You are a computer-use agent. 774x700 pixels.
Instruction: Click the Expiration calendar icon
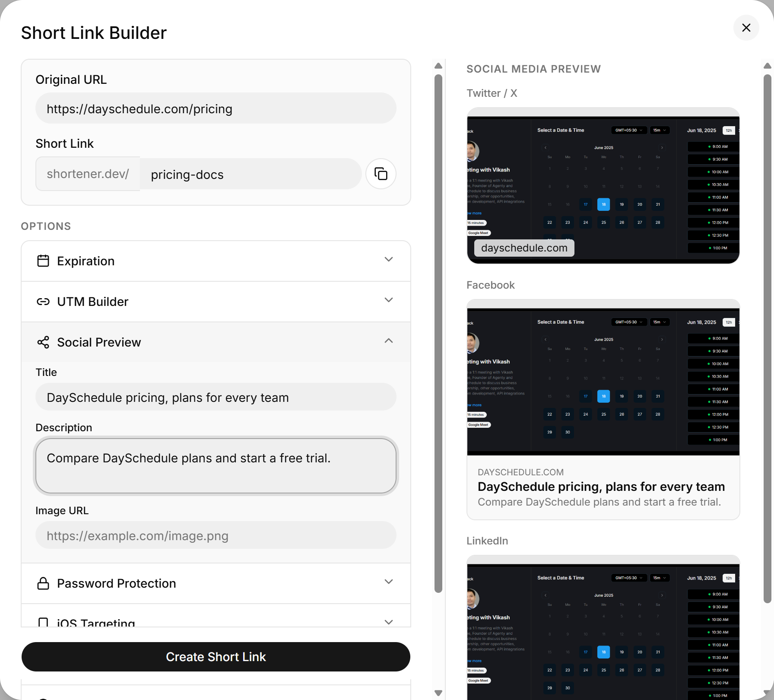43,261
